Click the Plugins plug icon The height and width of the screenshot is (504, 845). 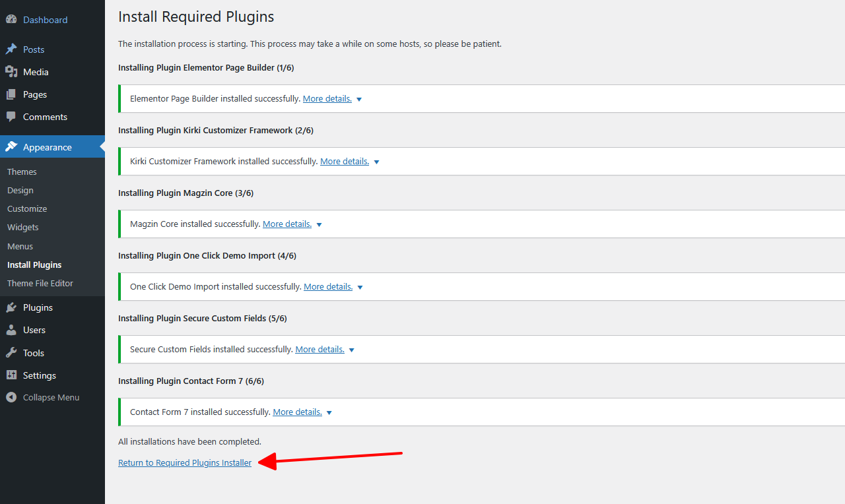[11, 307]
